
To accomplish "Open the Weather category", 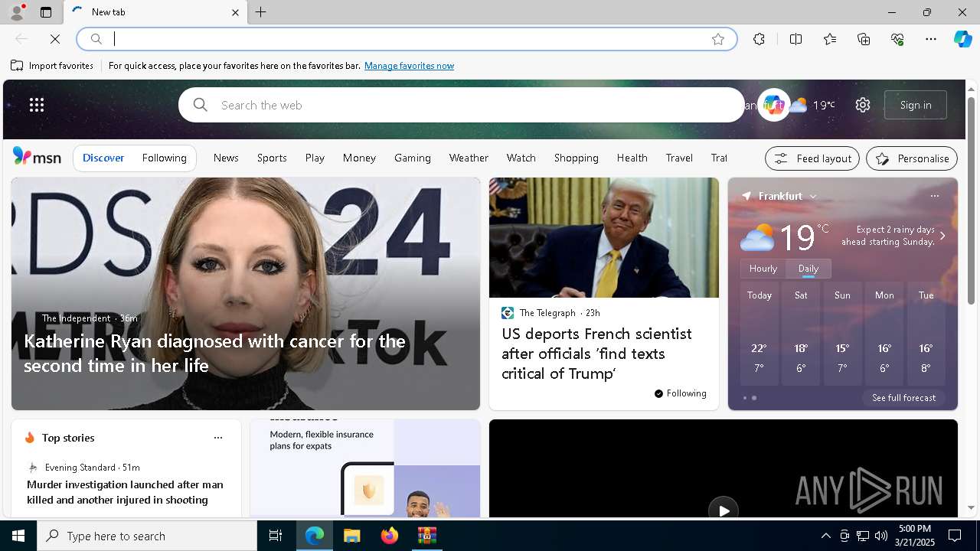I will coord(469,158).
